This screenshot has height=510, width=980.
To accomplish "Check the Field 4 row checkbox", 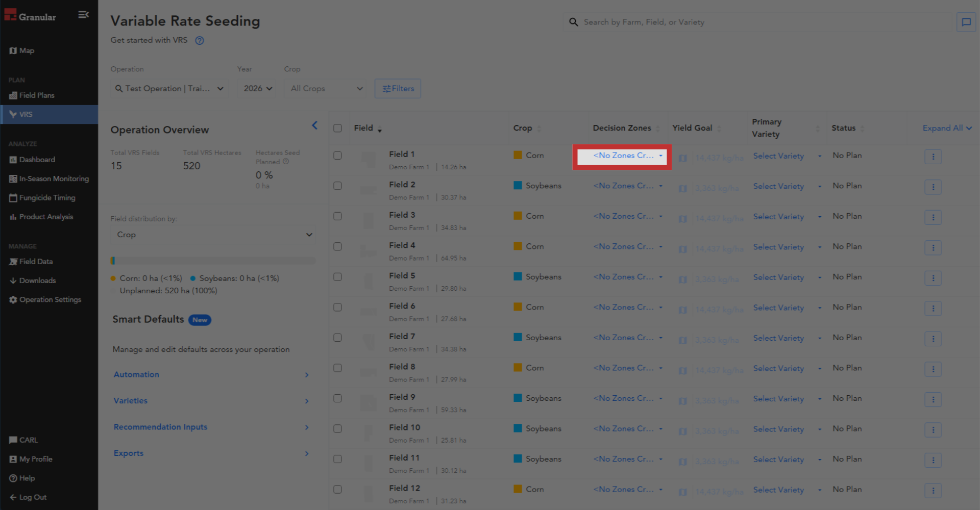I will click(x=337, y=247).
